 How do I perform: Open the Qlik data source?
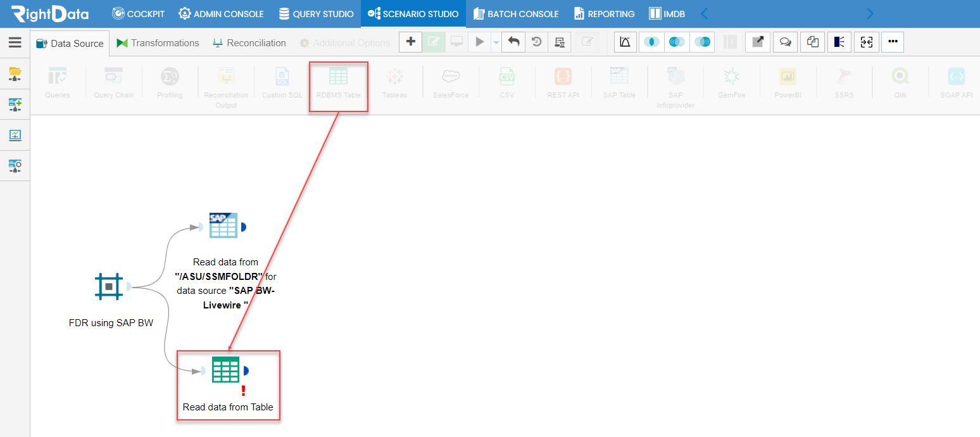(x=900, y=82)
